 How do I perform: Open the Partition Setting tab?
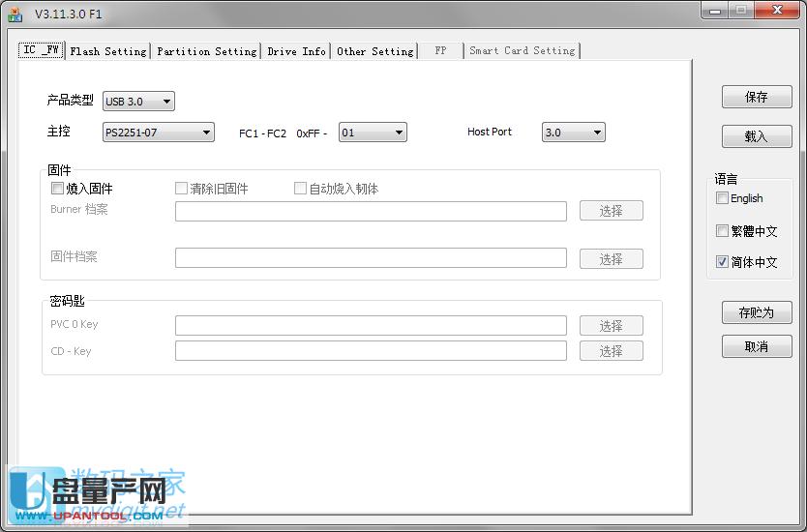pos(206,51)
